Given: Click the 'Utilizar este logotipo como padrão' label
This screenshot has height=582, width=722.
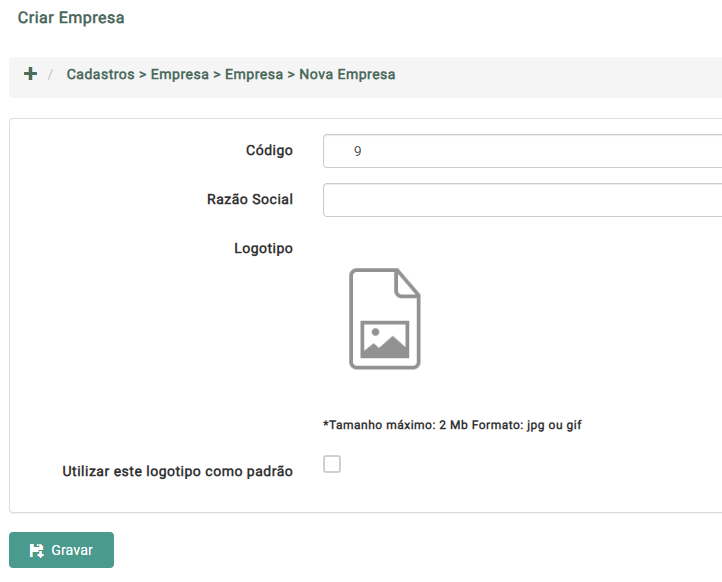Looking at the screenshot, I should pyautogui.click(x=177, y=471).
